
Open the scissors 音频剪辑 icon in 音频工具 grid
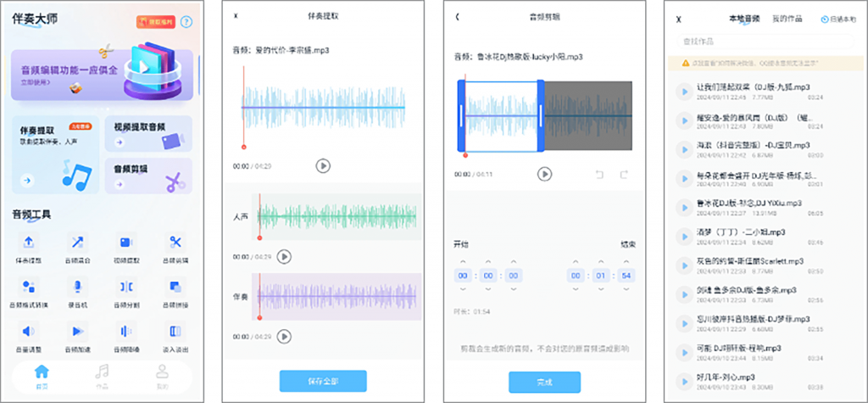(175, 243)
